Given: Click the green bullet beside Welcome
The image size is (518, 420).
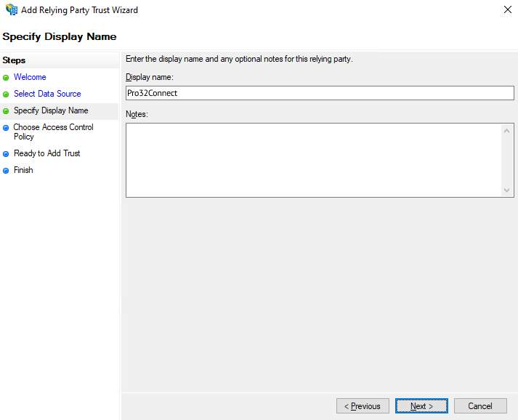Looking at the screenshot, I should (x=7, y=77).
